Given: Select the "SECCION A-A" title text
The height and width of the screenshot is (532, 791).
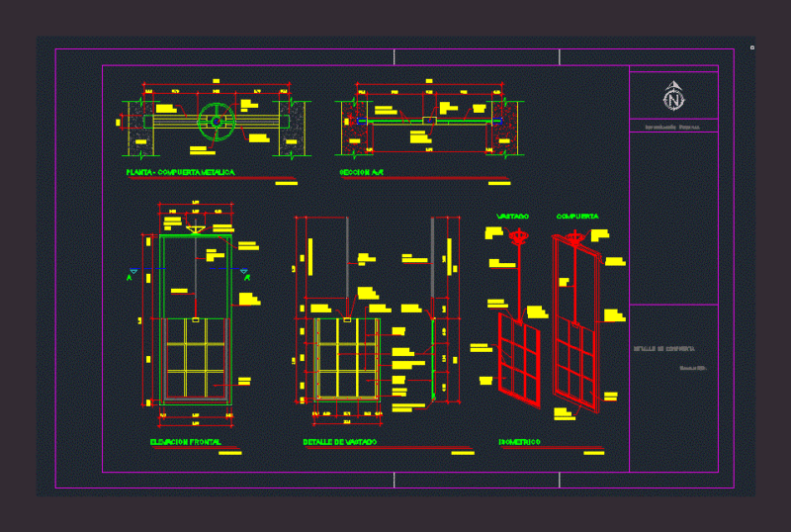Looking at the screenshot, I should tap(362, 173).
